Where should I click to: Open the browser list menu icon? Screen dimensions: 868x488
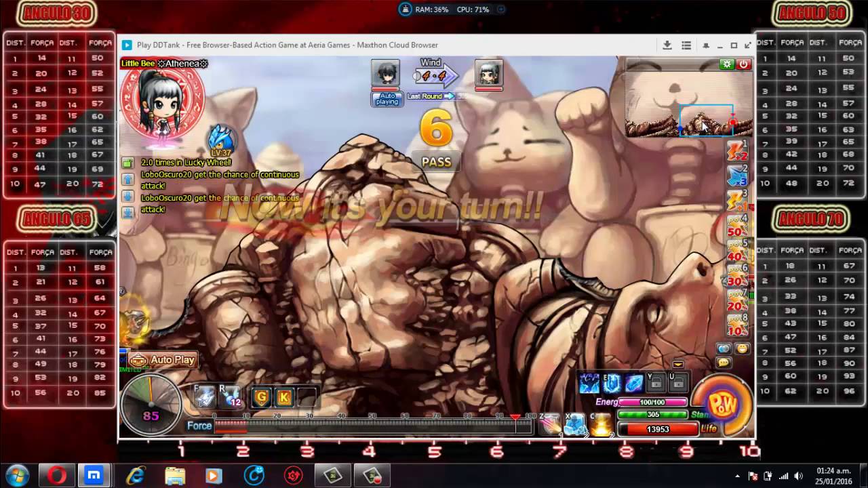(x=686, y=45)
